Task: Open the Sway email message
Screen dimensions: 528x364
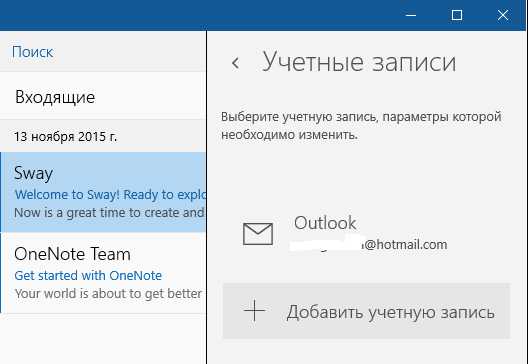Action: coord(103,192)
